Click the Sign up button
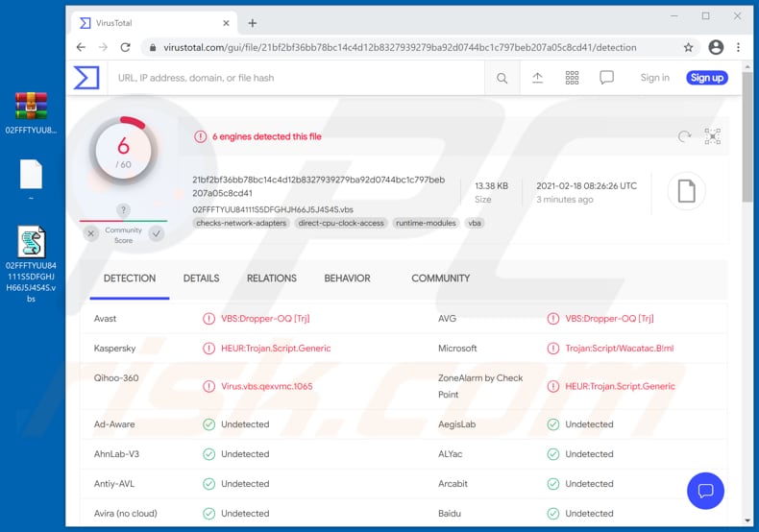The image size is (759, 532). coord(707,78)
